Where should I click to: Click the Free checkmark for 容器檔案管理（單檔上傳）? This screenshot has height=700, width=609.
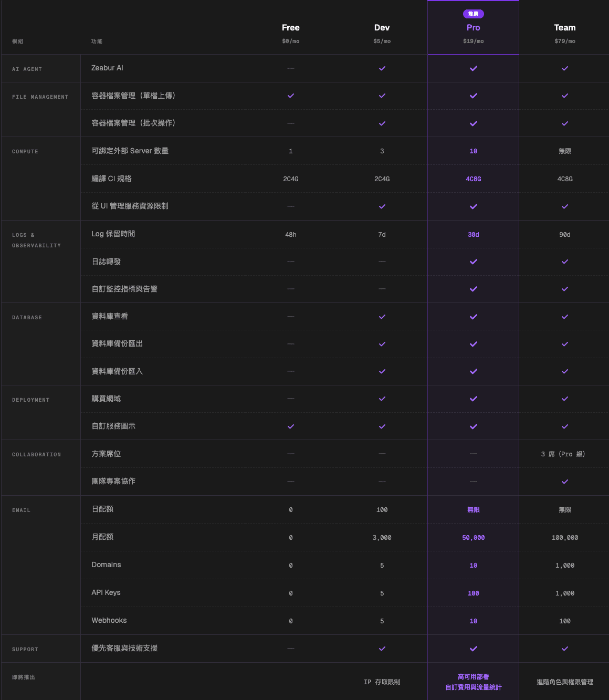click(290, 96)
